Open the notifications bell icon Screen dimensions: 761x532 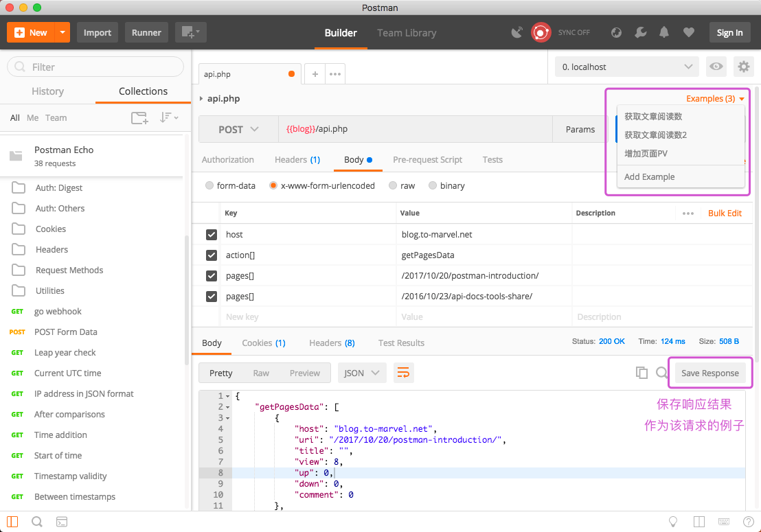664,32
